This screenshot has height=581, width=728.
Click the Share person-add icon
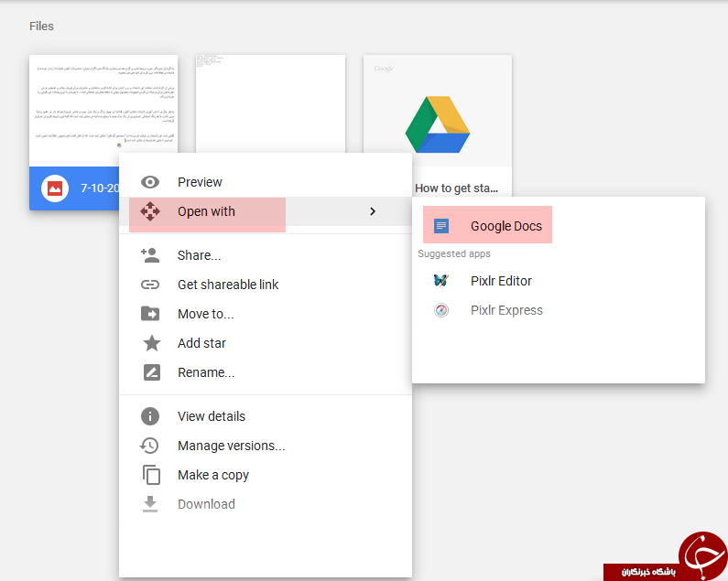[150, 255]
